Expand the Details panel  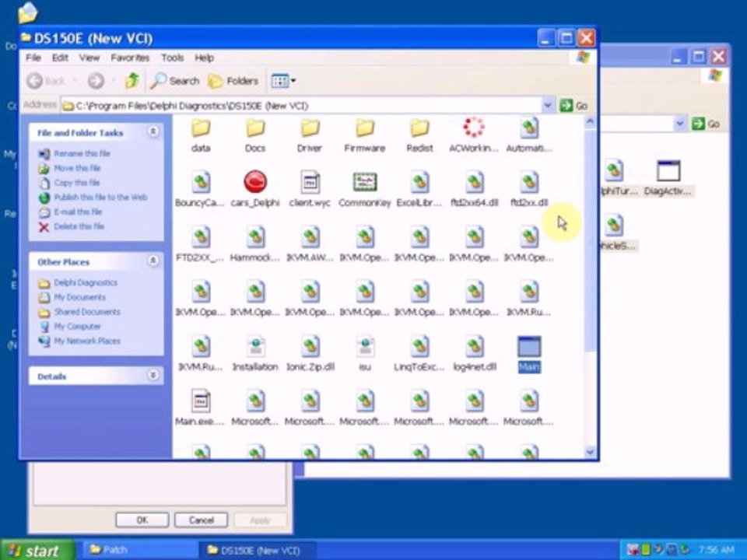[x=153, y=376]
